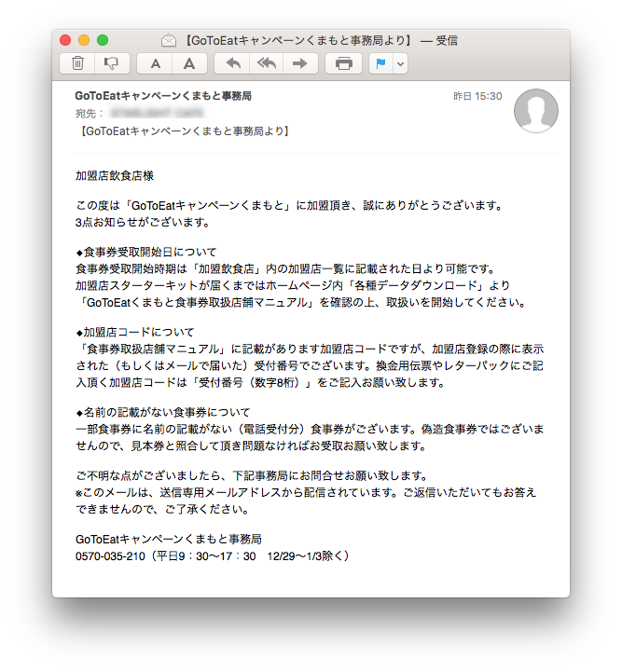
Task: Minimize the window with the yellow button
Action: click(x=84, y=40)
